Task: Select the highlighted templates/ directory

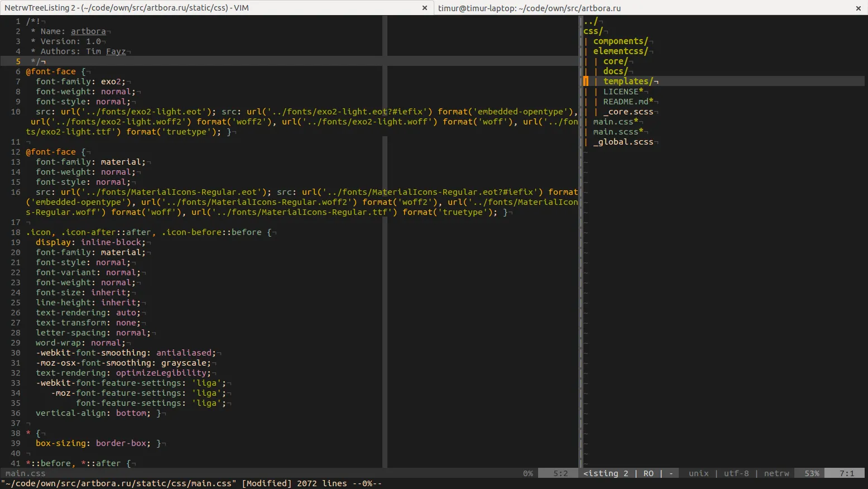Action: click(627, 81)
